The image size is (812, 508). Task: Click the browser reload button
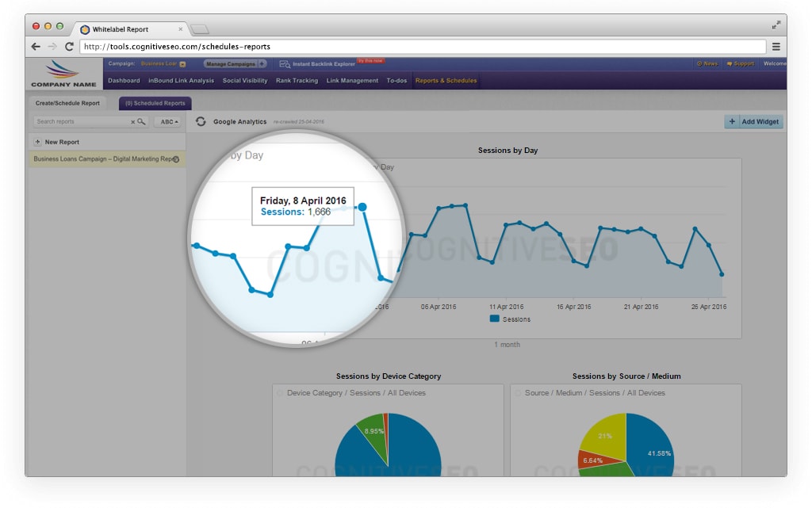tap(69, 47)
